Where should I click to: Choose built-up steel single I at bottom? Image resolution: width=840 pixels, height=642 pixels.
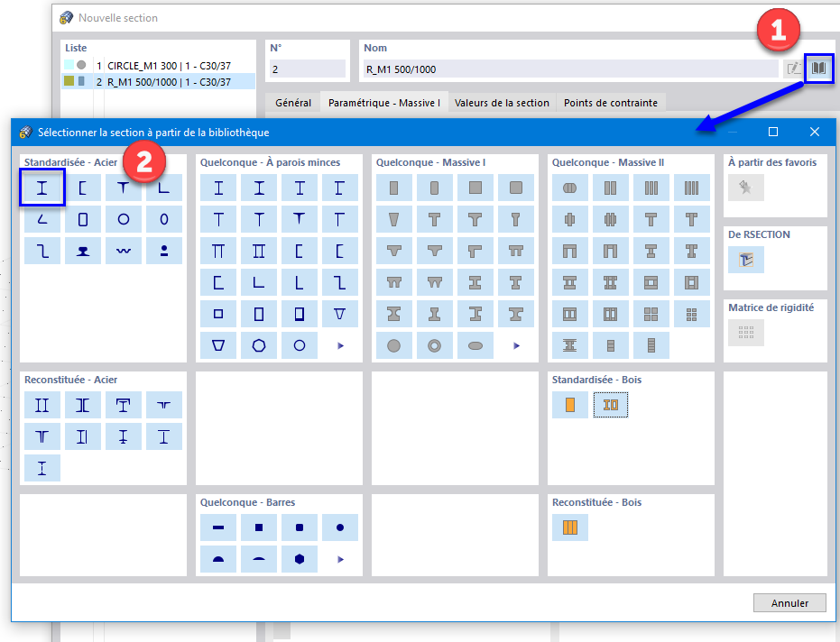[42, 468]
